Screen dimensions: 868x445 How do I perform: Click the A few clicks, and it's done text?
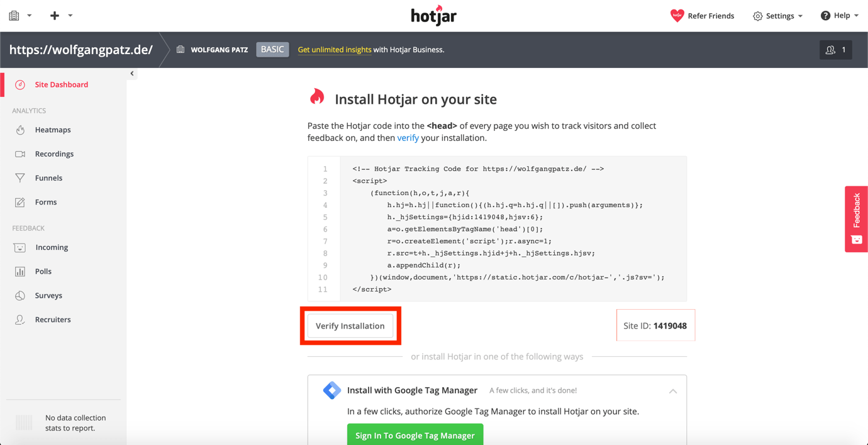(533, 391)
